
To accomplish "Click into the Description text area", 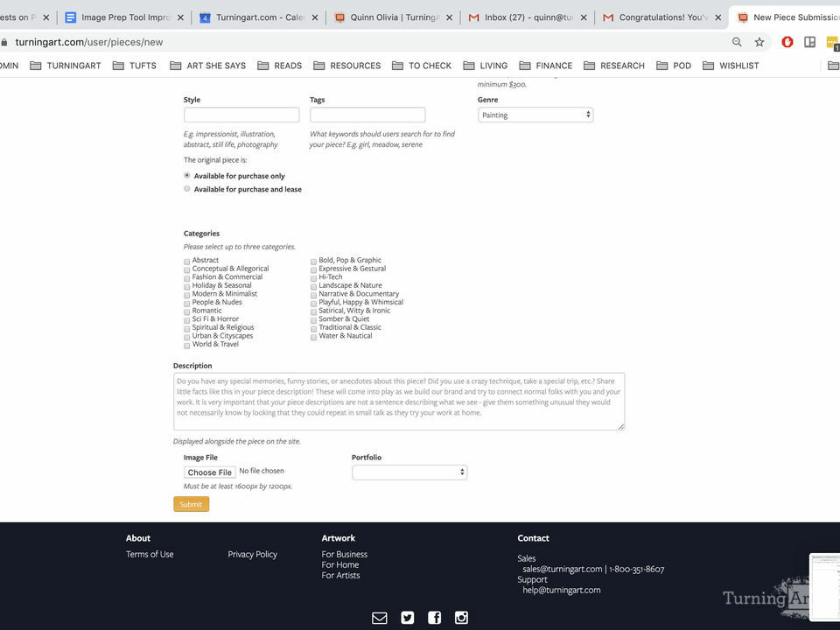I will 398,401.
